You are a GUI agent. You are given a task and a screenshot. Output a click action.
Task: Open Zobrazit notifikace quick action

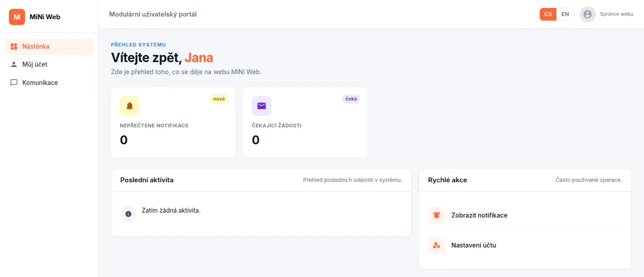pos(525,215)
